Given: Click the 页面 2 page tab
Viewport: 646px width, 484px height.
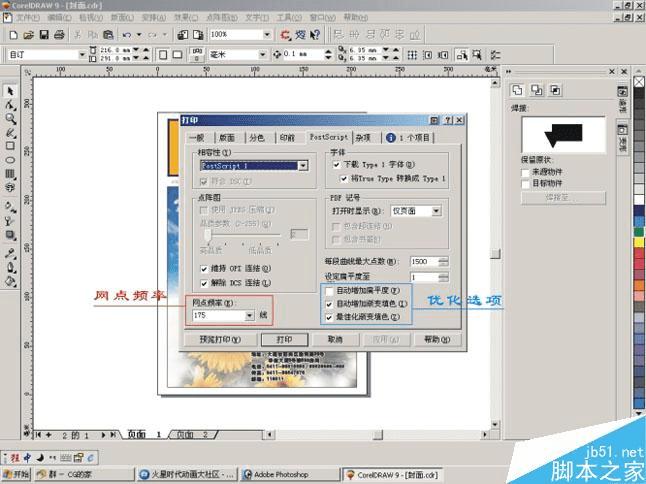Looking at the screenshot, I should click(192, 435).
